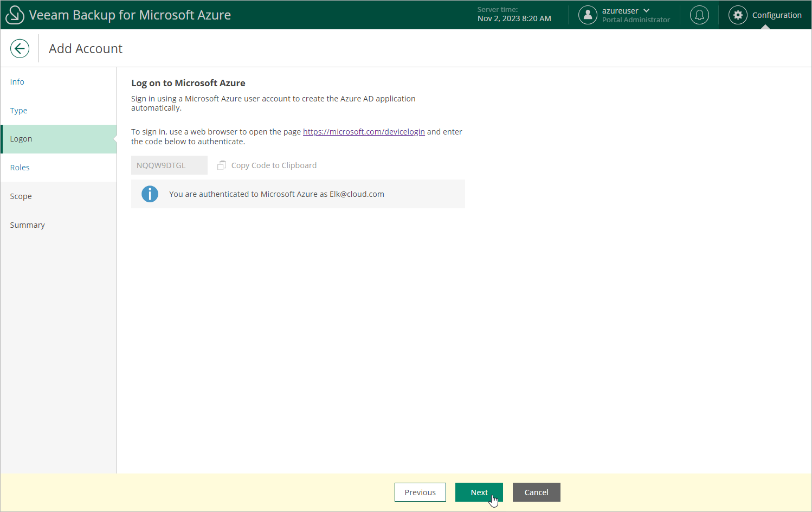
Task: Click the Previous button
Action: (x=420, y=492)
